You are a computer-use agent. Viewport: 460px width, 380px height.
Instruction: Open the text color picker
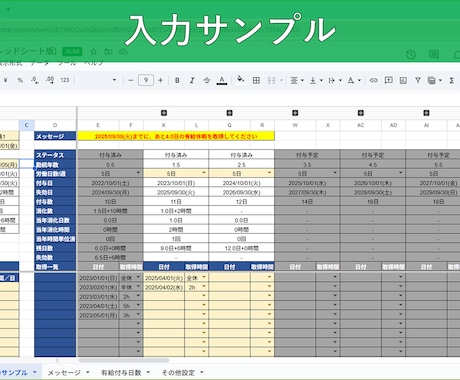click(x=222, y=80)
